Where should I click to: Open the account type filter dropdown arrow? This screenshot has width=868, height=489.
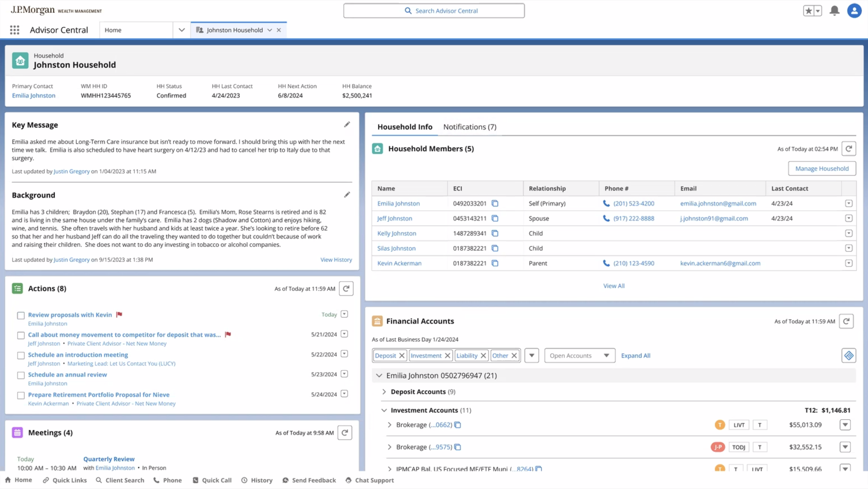pyautogui.click(x=532, y=355)
